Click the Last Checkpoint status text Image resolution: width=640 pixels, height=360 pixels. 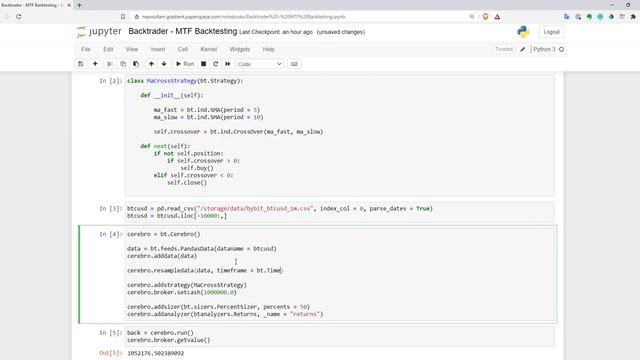(x=276, y=32)
